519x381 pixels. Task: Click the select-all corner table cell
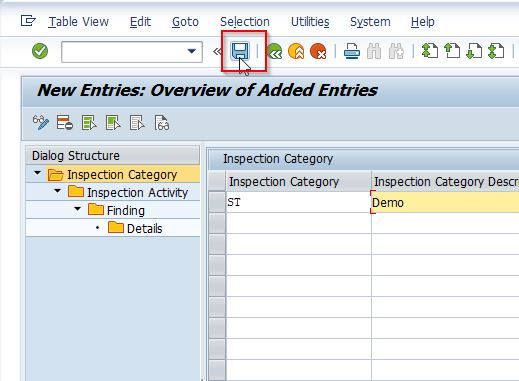pos(217,182)
